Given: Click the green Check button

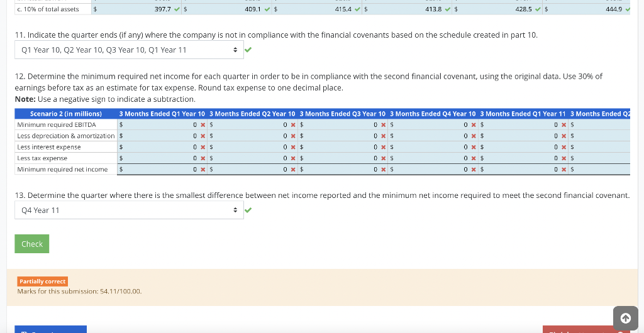Looking at the screenshot, I should click(32, 244).
